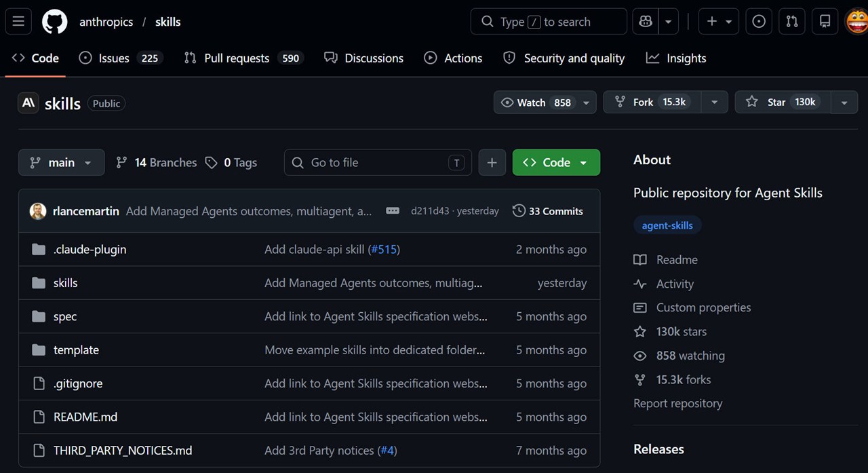Click the README.md file icon
Viewport: 868px width, 473px height.
click(x=39, y=417)
